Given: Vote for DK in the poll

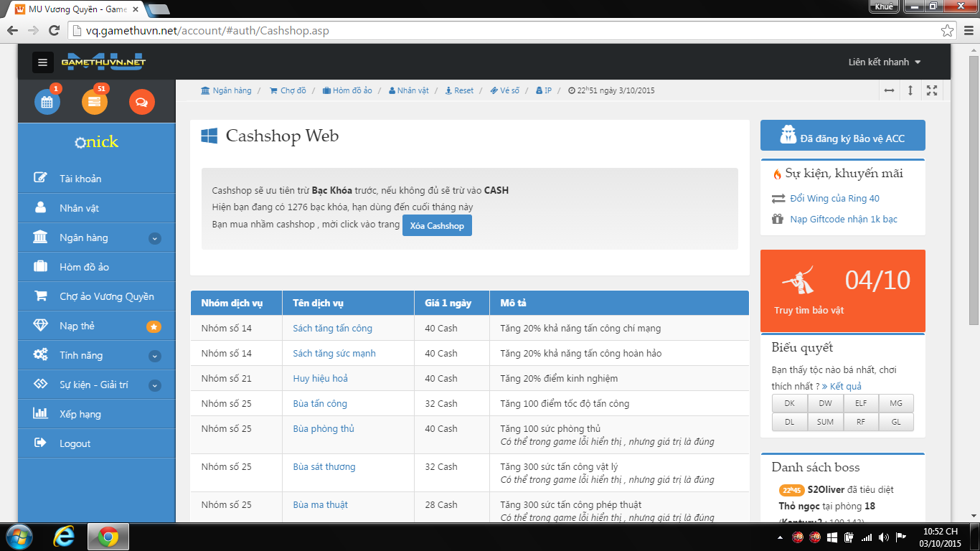Looking at the screenshot, I should click(789, 403).
